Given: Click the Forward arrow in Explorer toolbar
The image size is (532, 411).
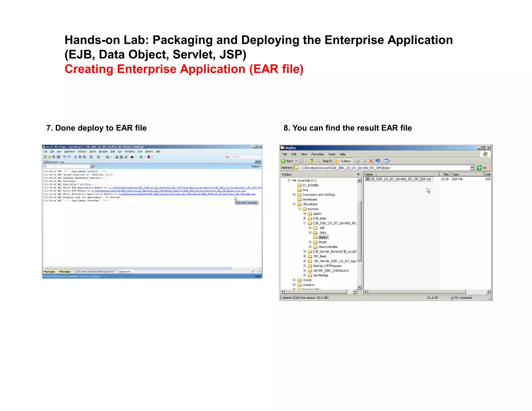Looking at the screenshot, I should tap(301, 161).
